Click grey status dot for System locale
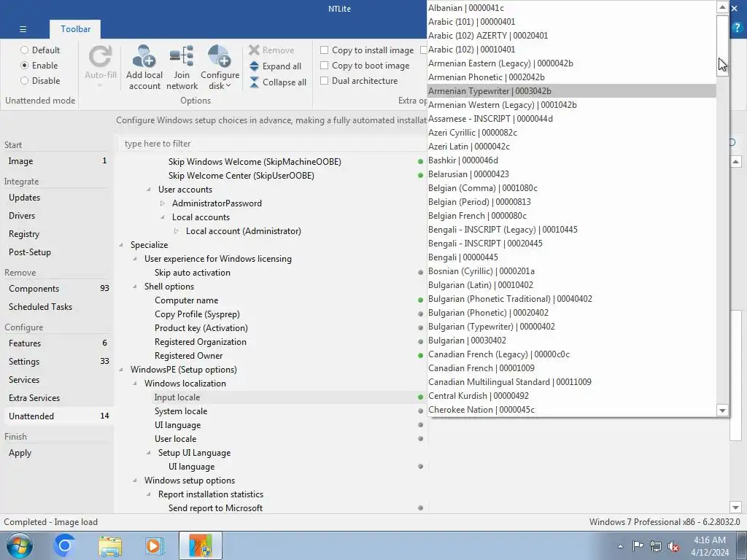This screenshot has width=747, height=560. point(420,411)
